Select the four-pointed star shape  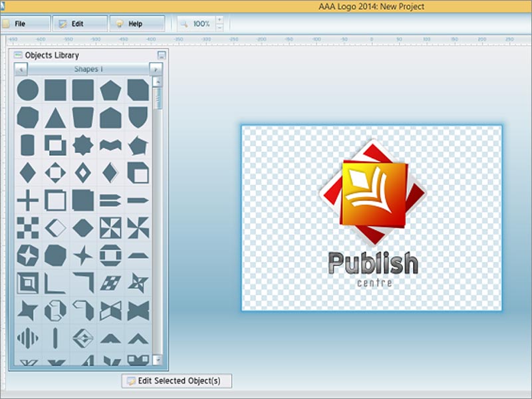click(82, 255)
